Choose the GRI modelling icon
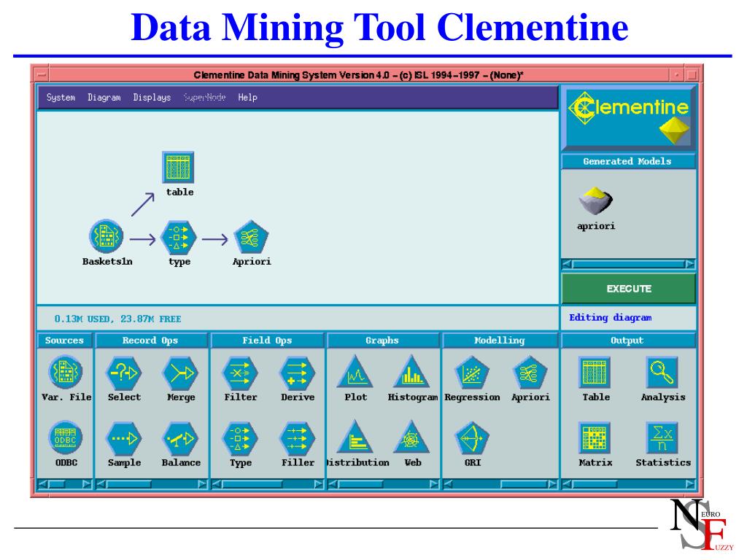 pyautogui.click(x=472, y=438)
